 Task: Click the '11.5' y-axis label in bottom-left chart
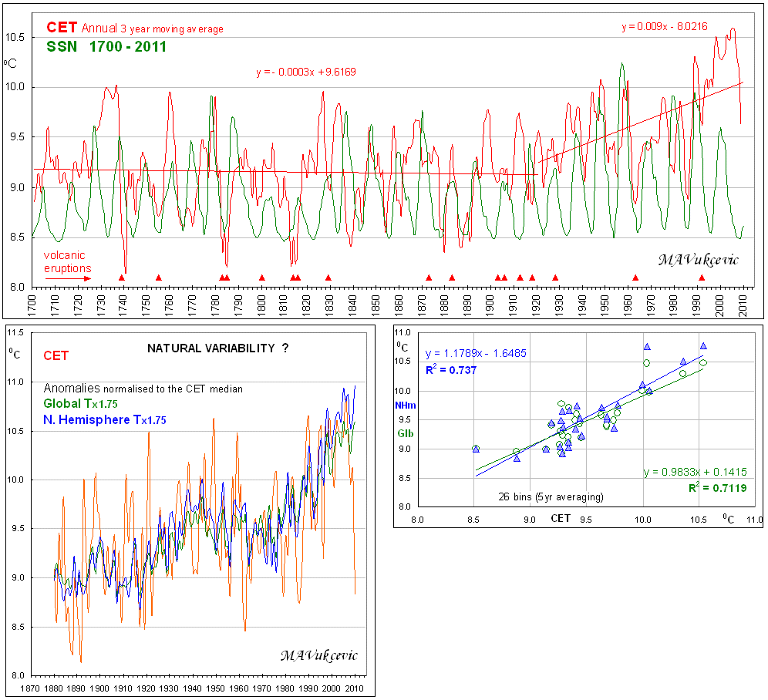[15, 332]
